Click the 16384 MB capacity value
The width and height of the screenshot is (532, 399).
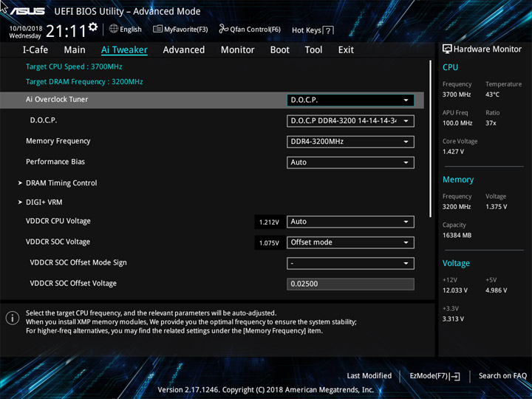[x=457, y=235]
